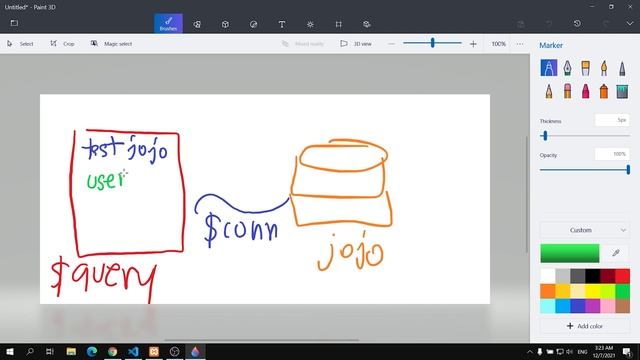The image size is (640, 360).
Task: Open the Paint 3D Menu folder icon
Action: [14, 23]
